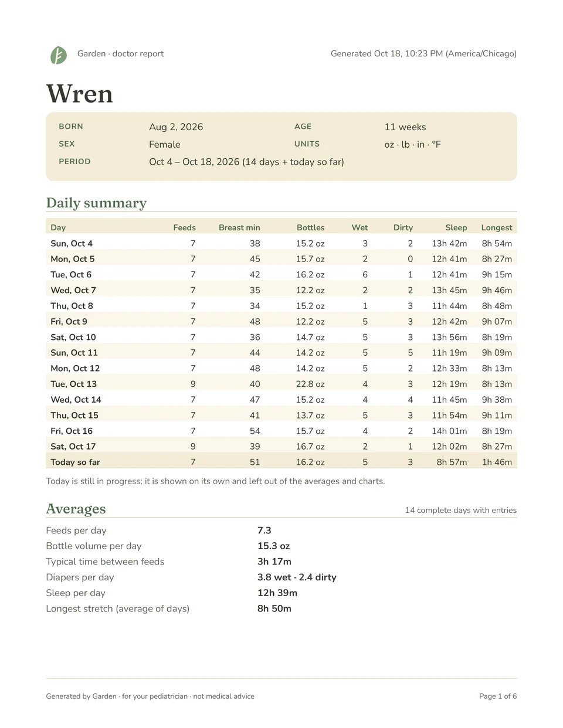Click the '14 complete days with entries' note
The image size is (563, 728).
(x=461, y=510)
